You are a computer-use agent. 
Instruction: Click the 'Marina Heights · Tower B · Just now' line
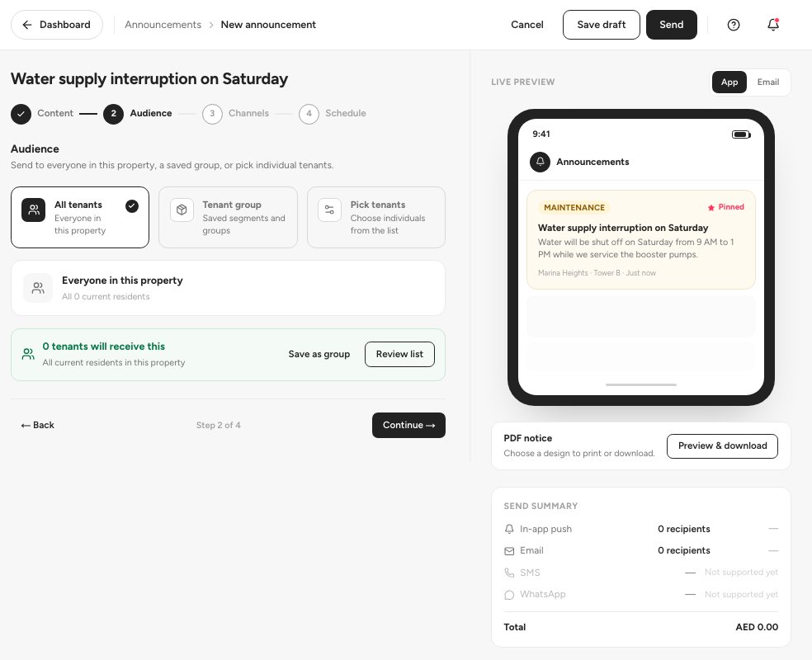pyautogui.click(x=597, y=273)
